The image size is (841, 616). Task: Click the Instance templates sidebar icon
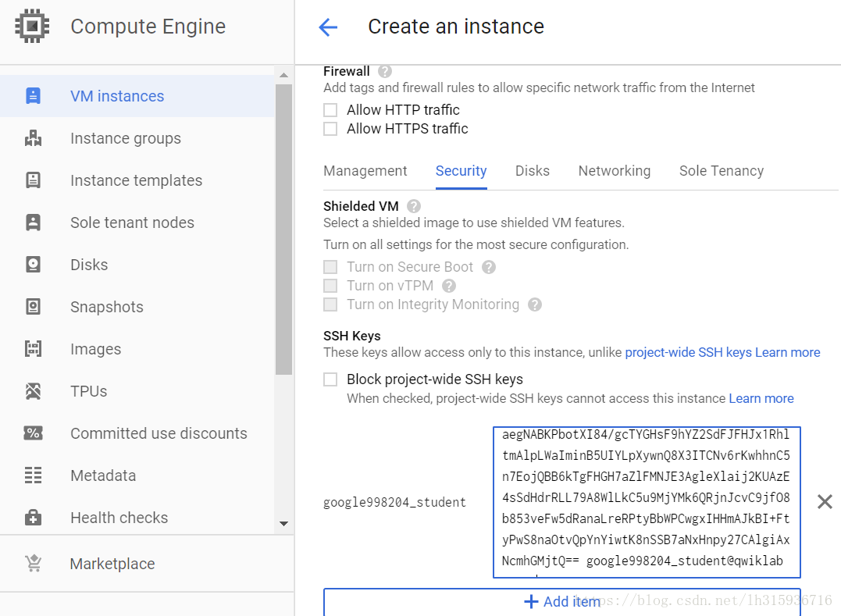tap(34, 180)
